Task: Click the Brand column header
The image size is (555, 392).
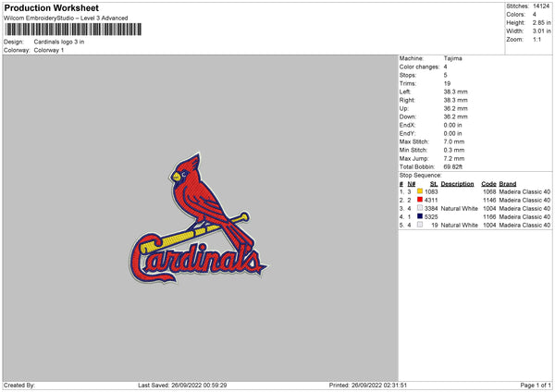Action: click(508, 184)
